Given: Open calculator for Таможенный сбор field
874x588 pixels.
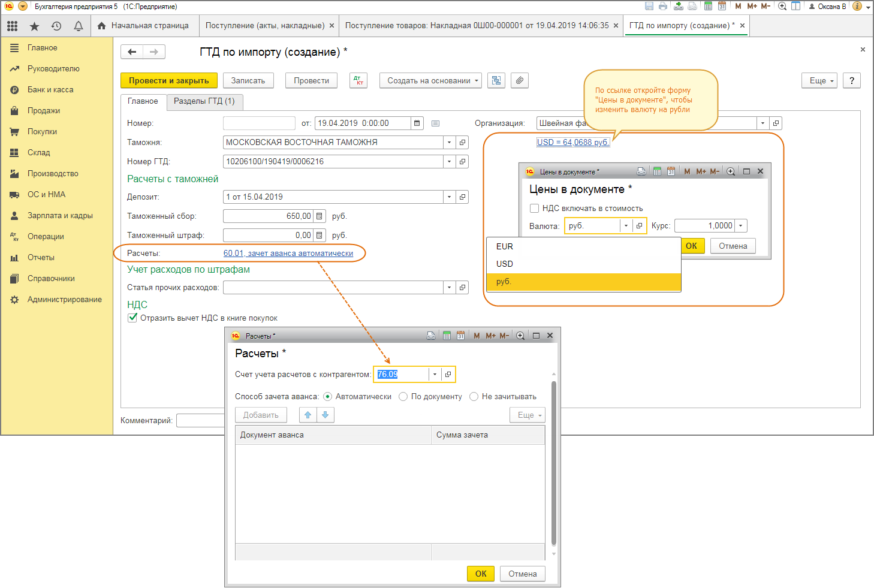Looking at the screenshot, I should tap(320, 216).
